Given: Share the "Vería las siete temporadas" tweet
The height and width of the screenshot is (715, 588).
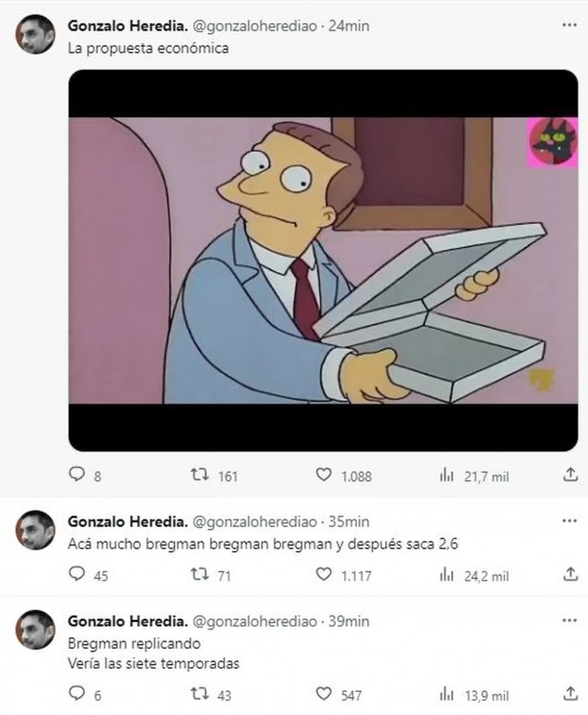Looking at the screenshot, I should (569, 692).
